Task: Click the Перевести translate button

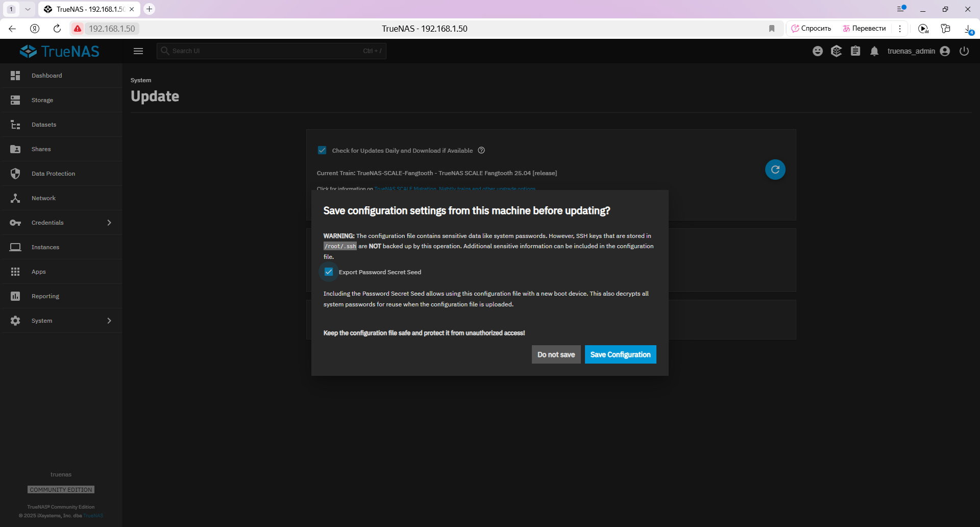Action: [x=864, y=29]
